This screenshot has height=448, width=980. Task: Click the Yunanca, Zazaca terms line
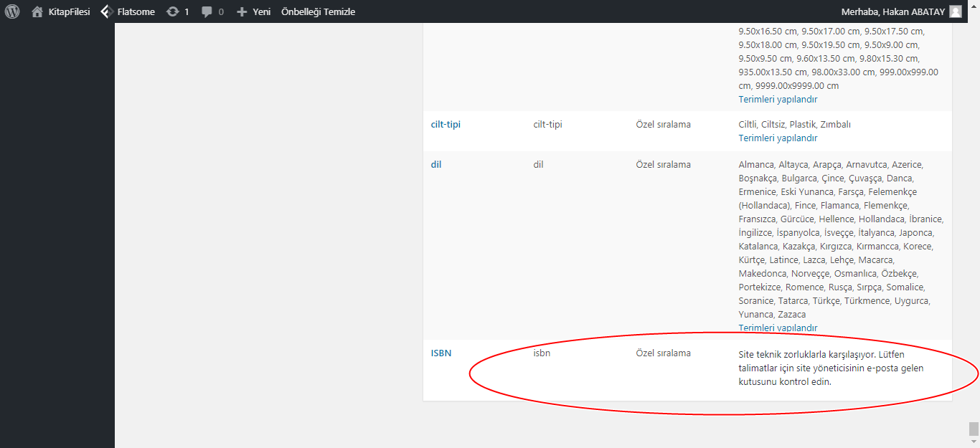[x=772, y=314]
